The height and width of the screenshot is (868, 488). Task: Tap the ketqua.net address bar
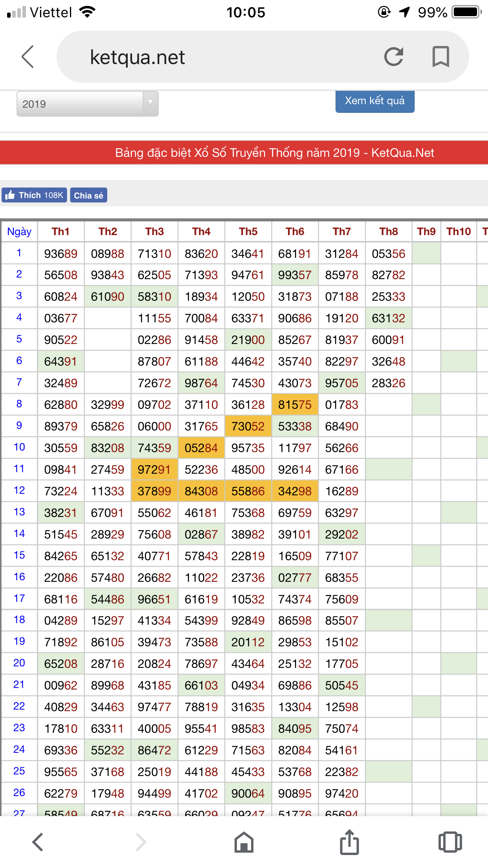click(x=220, y=57)
